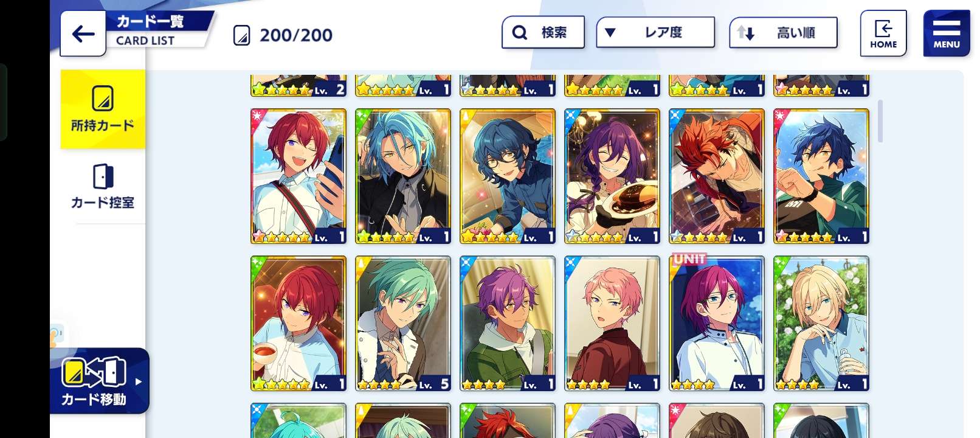The width and height of the screenshot is (980, 438).
Task: Click the card count icon beside 200/200
Action: pyautogui.click(x=241, y=35)
